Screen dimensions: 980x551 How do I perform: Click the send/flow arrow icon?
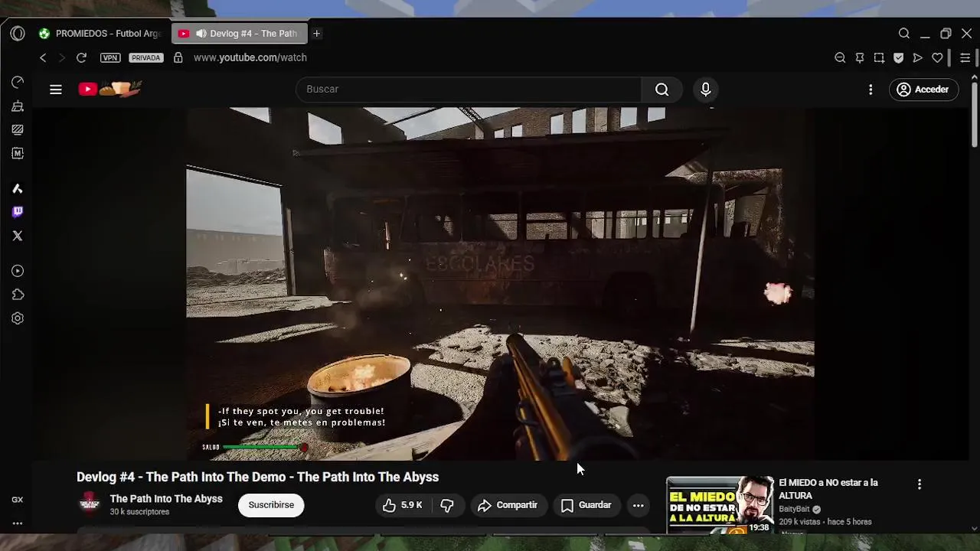[x=918, y=57]
